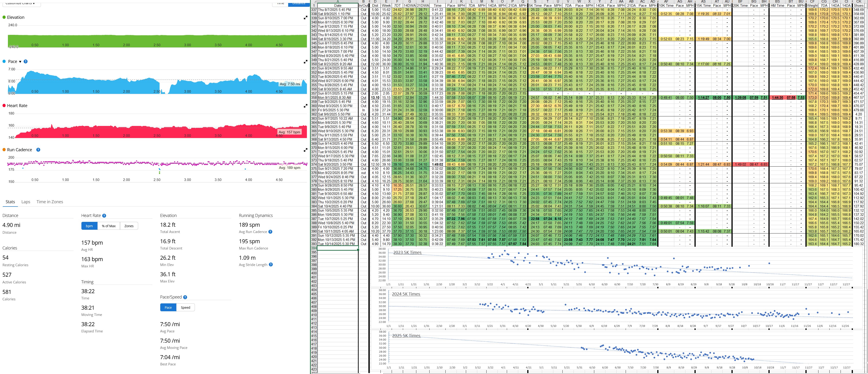Expand the Heart Rate chart to fullscreen
Viewport: 868px width, 374px height.
(305, 106)
